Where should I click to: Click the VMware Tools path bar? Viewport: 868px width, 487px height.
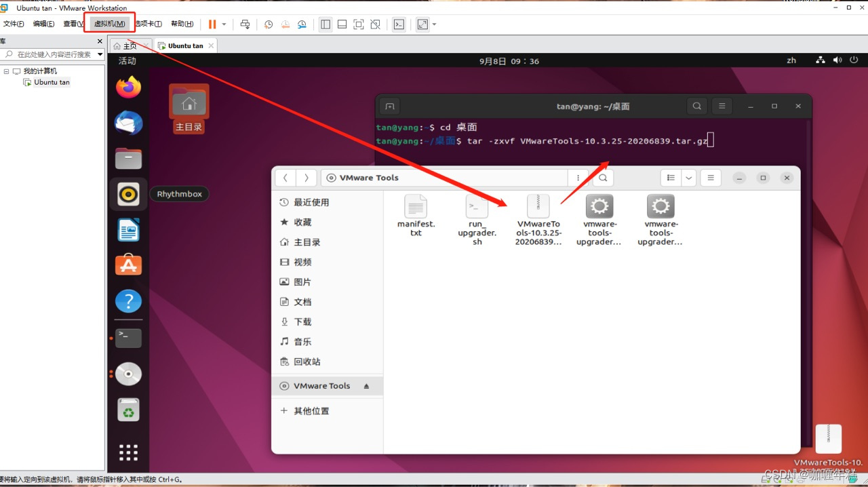coord(444,178)
